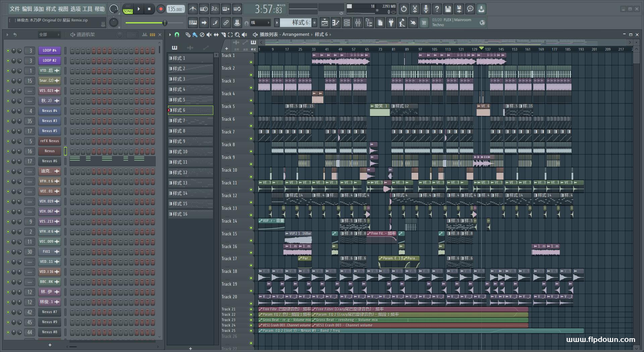Select 样式 16 in pattern list
Image resolution: width=644 pixels, height=352 pixels.
pos(191,214)
